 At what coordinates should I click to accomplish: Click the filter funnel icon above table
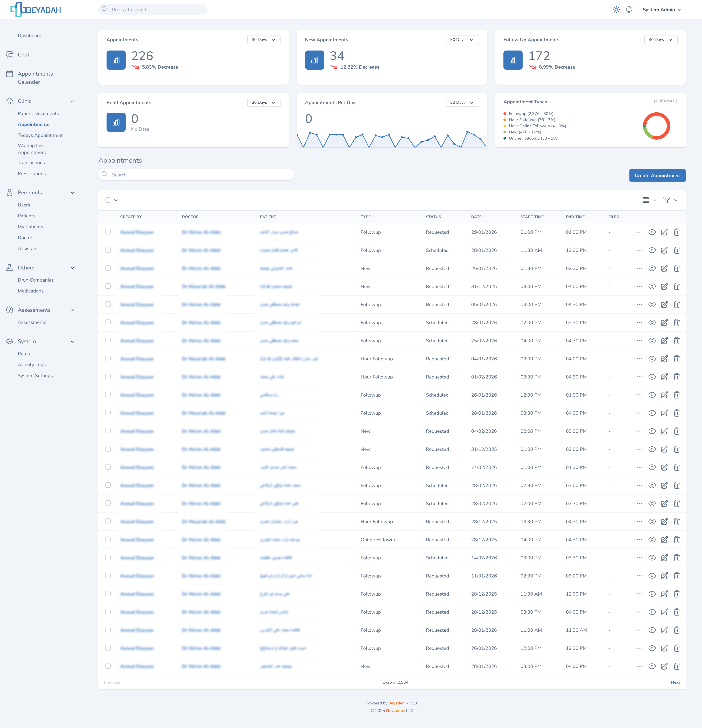tap(667, 200)
